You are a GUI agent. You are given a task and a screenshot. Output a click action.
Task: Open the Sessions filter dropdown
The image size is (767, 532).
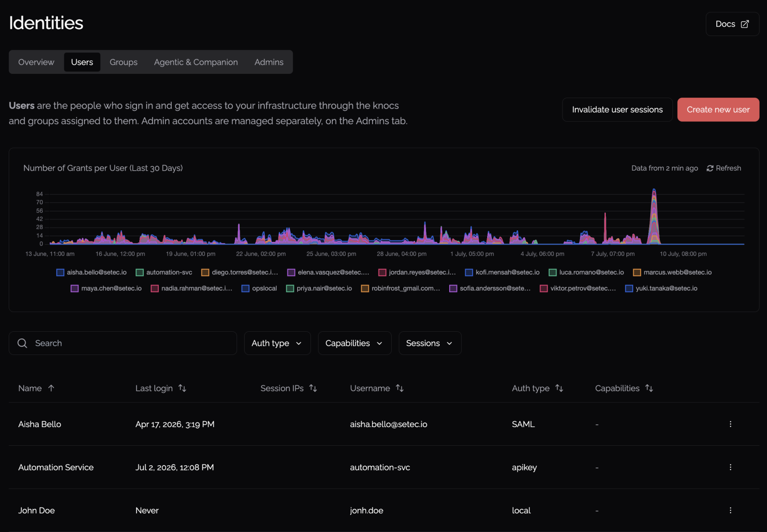[x=430, y=343]
